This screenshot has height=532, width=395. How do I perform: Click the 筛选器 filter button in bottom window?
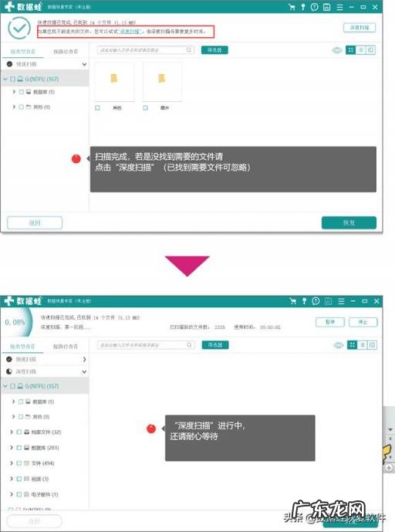215,345
